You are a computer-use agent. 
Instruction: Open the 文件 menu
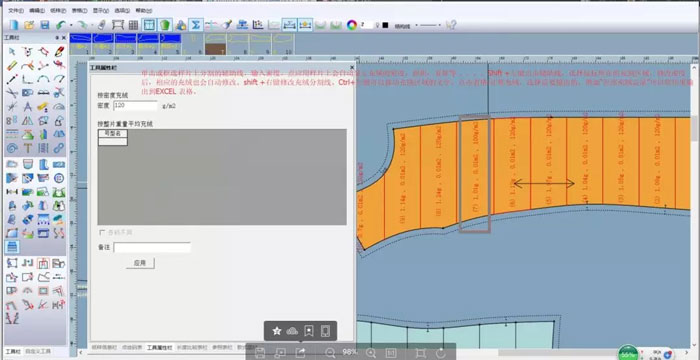16,10
